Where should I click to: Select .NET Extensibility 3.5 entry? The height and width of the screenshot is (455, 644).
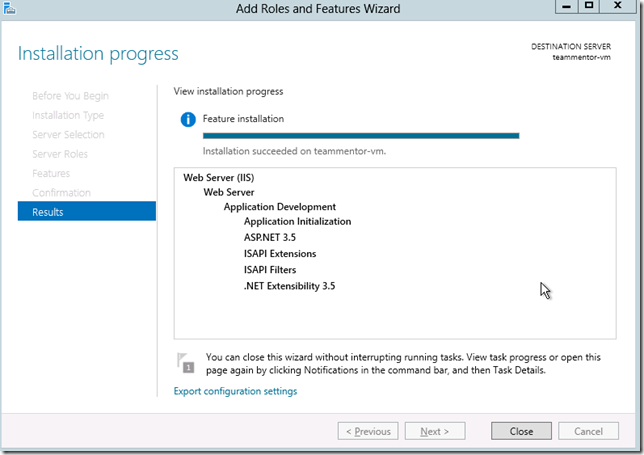tap(289, 286)
